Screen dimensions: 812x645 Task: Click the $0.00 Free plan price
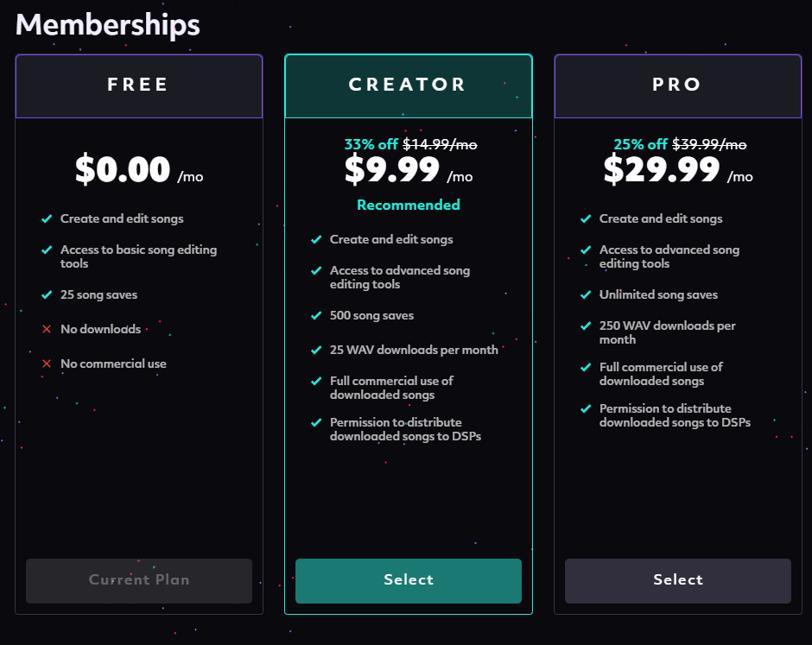(x=123, y=169)
